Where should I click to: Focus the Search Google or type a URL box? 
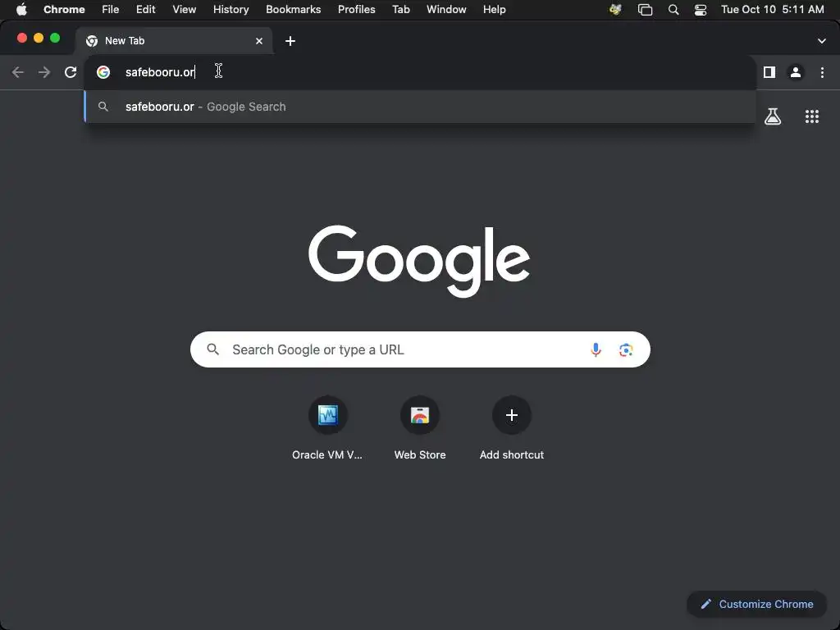pyautogui.click(x=420, y=349)
